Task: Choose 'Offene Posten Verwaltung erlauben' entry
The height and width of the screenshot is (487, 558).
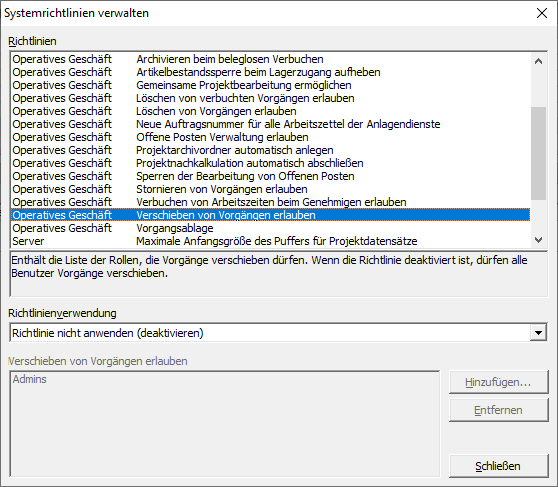Action: tap(270, 137)
